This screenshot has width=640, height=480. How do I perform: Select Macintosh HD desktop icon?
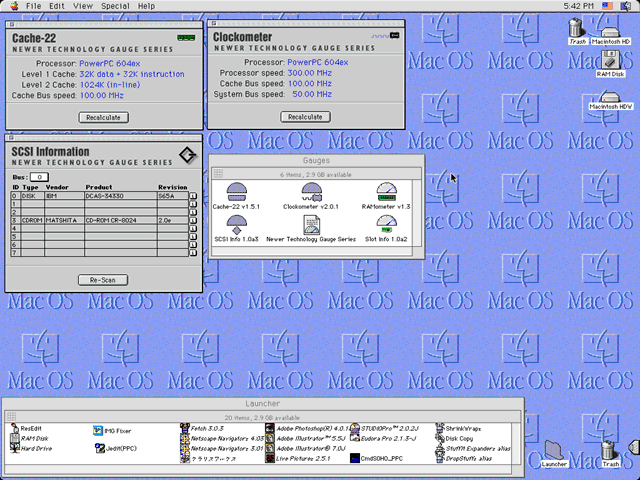611,35
